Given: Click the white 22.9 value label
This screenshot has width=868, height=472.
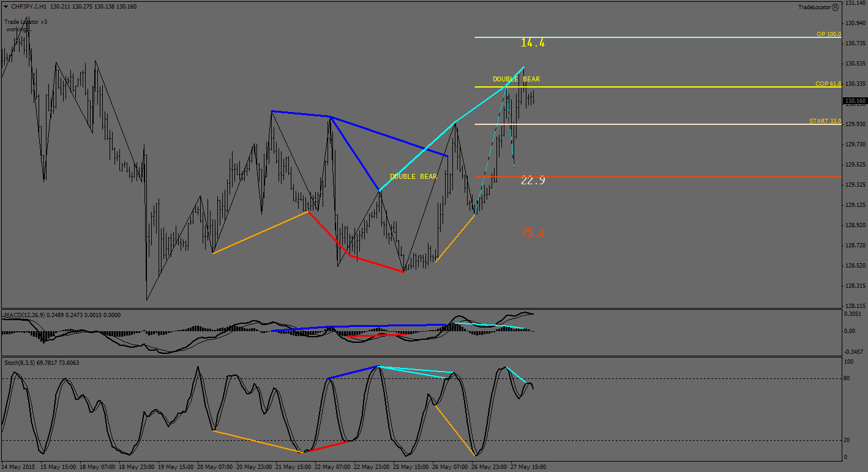Looking at the screenshot, I should (533, 180).
